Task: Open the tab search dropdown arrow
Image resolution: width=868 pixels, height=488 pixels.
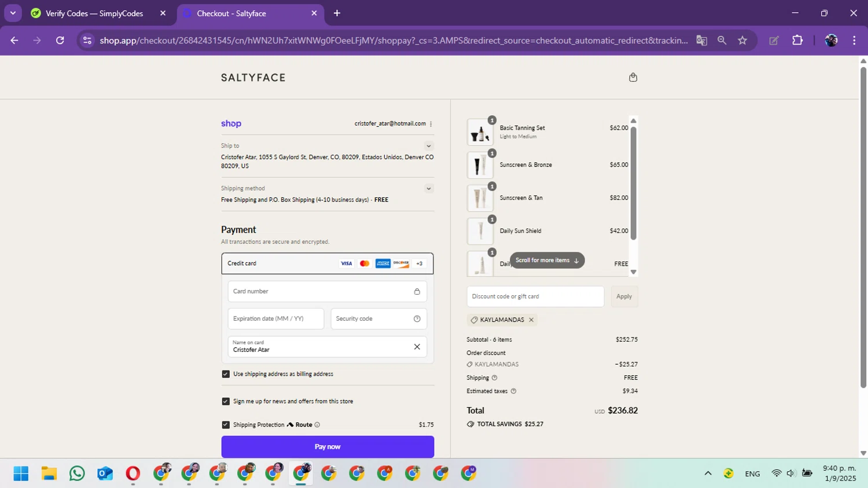Action: (x=13, y=13)
